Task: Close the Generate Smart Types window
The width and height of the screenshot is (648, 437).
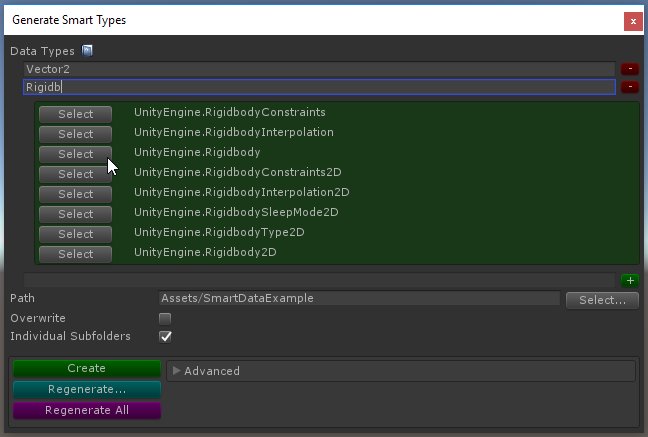Action: [633, 21]
